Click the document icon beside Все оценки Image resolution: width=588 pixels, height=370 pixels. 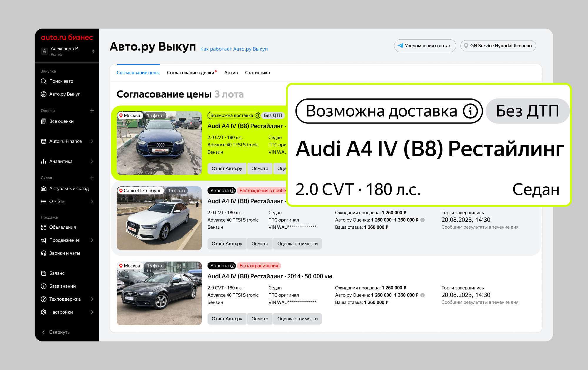pos(44,121)
